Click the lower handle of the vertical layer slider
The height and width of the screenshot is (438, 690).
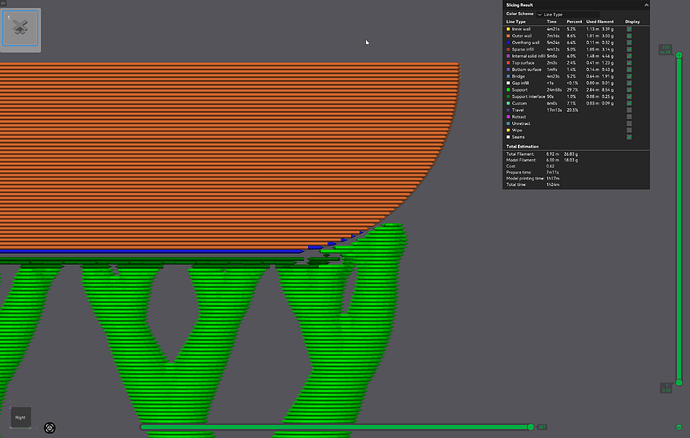coord(679,383)
